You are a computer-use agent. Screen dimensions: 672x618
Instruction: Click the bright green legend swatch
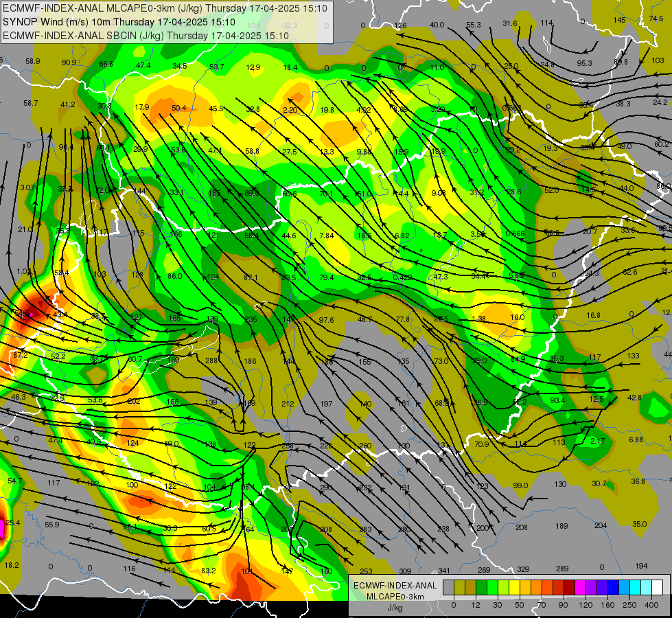pyautogui.click(x=492, y=587)
